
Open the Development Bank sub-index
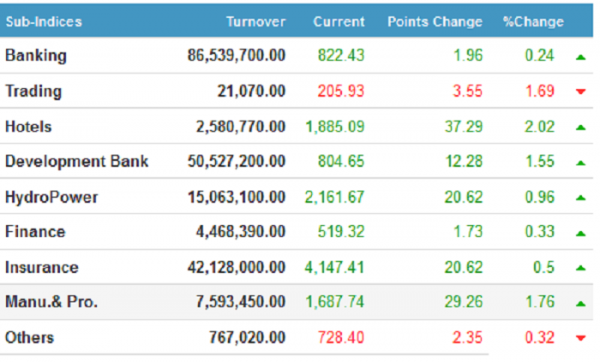pyautogui.click(x=77, y=161)
